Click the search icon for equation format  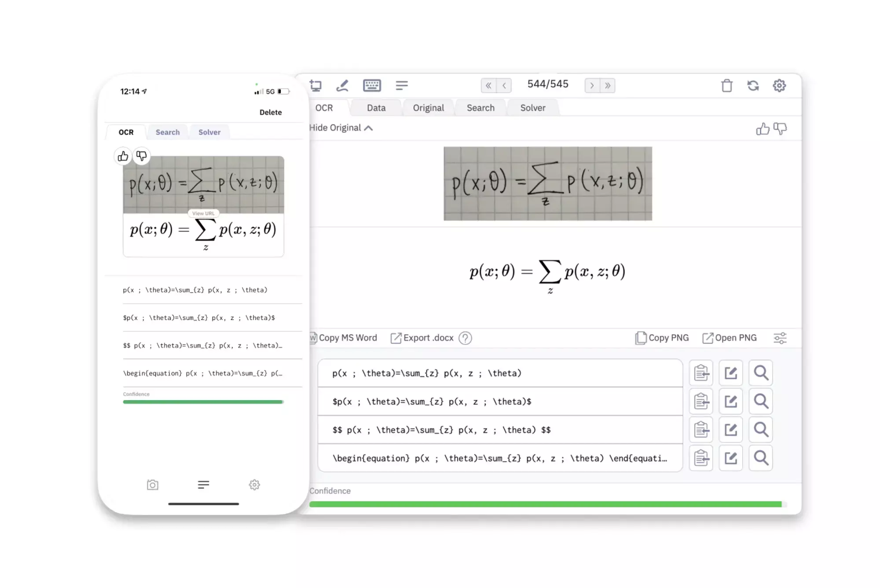point(761,457)
